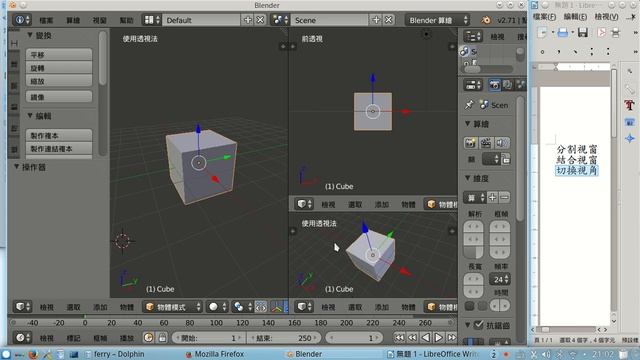Open 編輯(E) menu in LibreOffice Writer

click(575, 17)
